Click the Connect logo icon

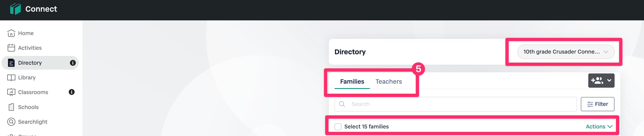click(15, 9)
